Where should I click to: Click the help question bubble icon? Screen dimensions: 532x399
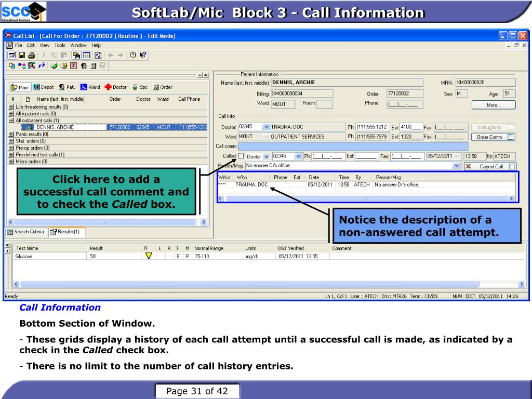point(133,55)
